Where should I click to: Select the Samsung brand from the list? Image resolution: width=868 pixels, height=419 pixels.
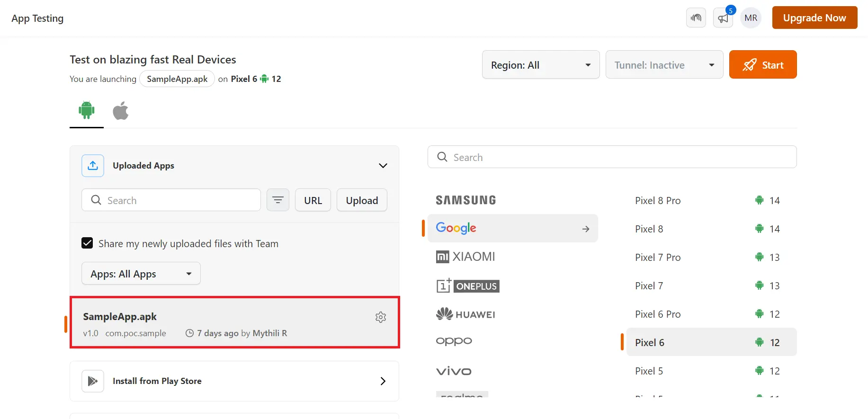tap(466, 200)
